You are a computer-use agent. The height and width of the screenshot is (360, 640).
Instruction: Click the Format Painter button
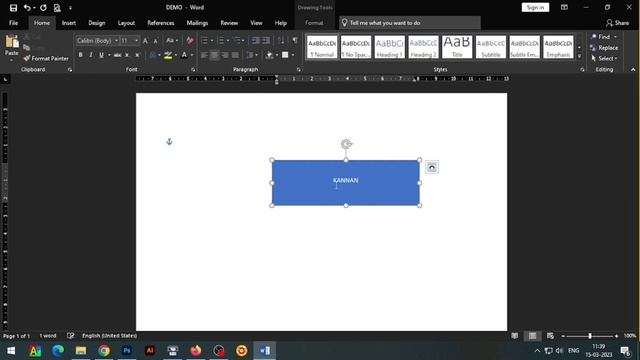click(x=46, y=58)
